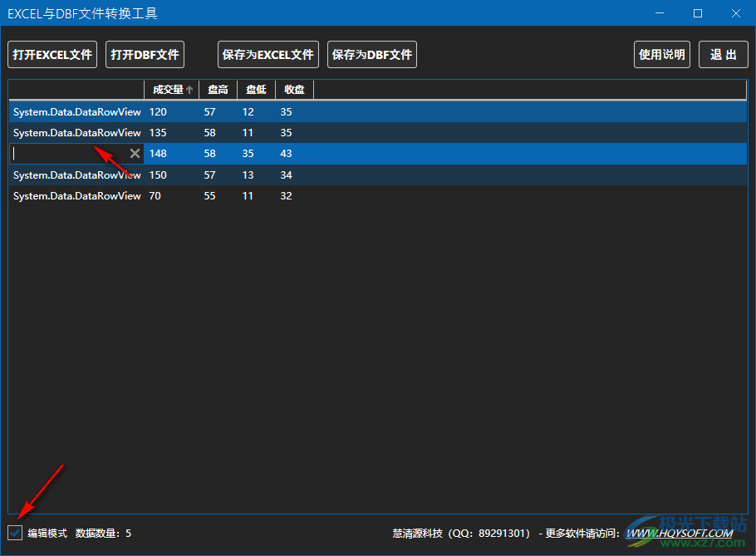
Task: Toggle the 编辑模式 checkbox
Action: click(x=15, y=533)
